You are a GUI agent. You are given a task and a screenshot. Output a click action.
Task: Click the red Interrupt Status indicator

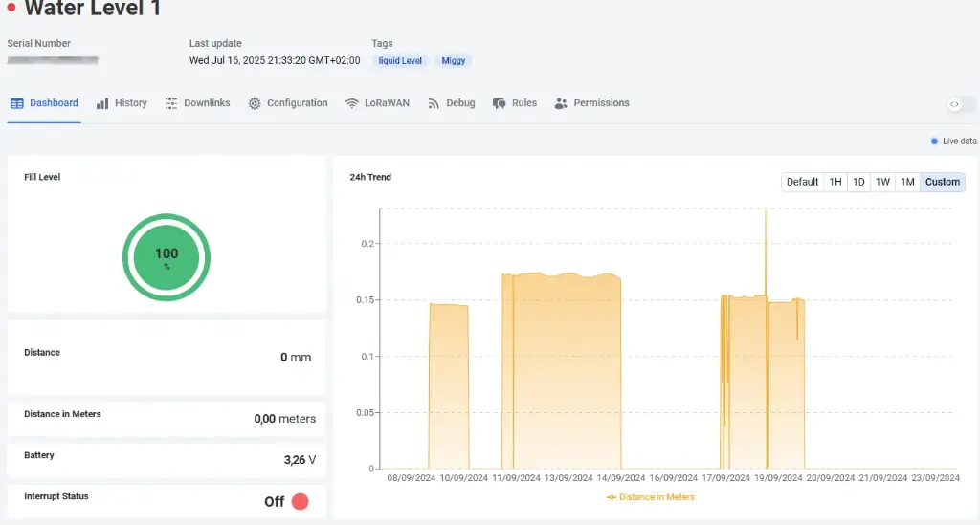(x=300, y=501)
